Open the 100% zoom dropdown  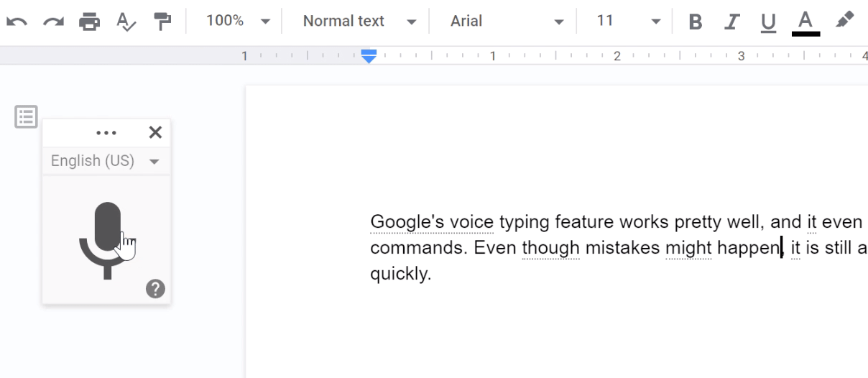238,22
